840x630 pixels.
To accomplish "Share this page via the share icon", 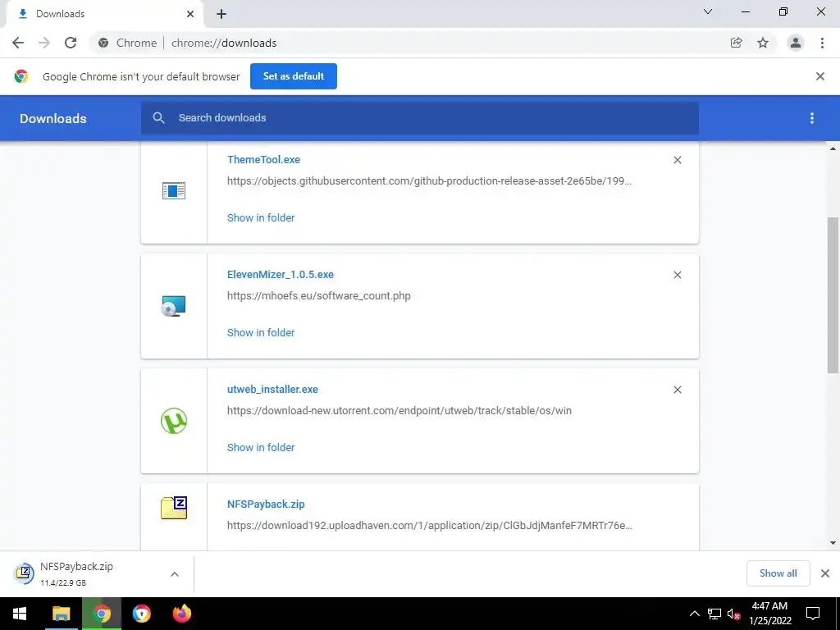I will (x=736, y=43).
